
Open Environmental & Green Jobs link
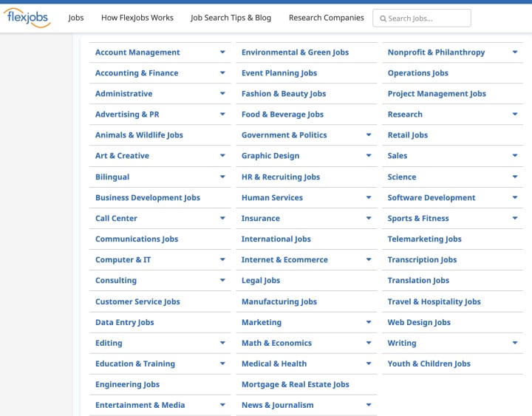pos(295,52)
